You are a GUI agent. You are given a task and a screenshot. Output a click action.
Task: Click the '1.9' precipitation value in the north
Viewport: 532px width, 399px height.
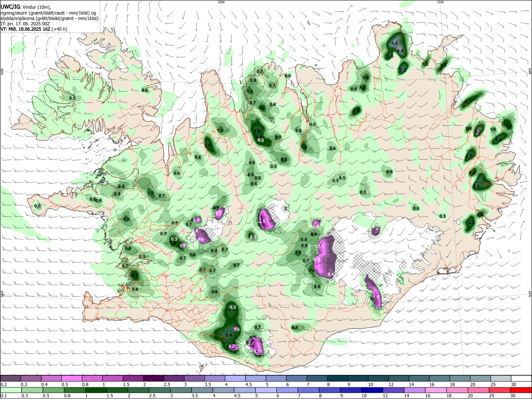pos(356,111)
